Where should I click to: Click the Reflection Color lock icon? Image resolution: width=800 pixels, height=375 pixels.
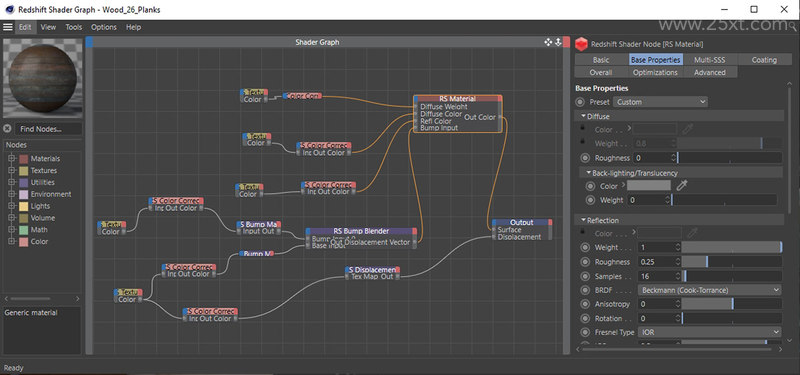point(582,232)
